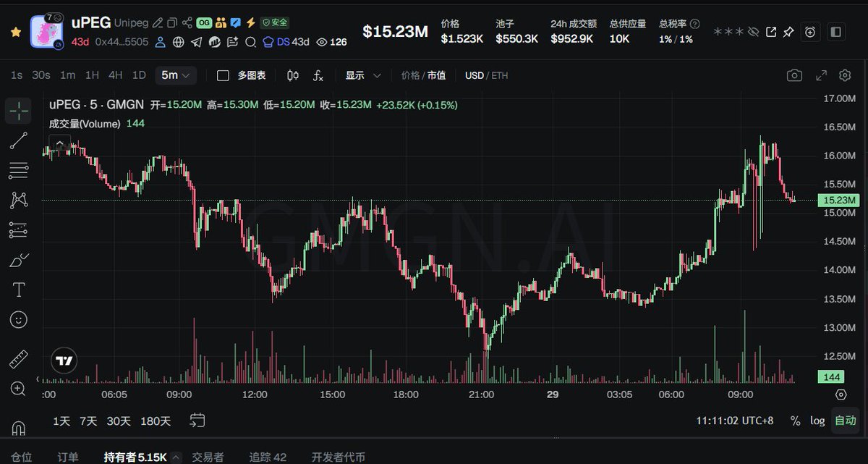Click the pencil edit icon beside Unipeg
Viewport: 868px width, 464px height.
click(157, 23)
